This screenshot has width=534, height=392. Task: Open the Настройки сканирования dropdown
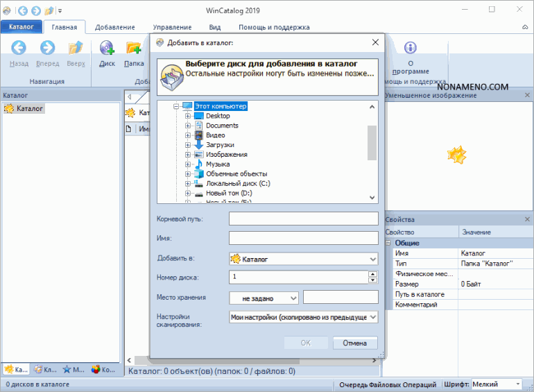(x=372, y=317)
